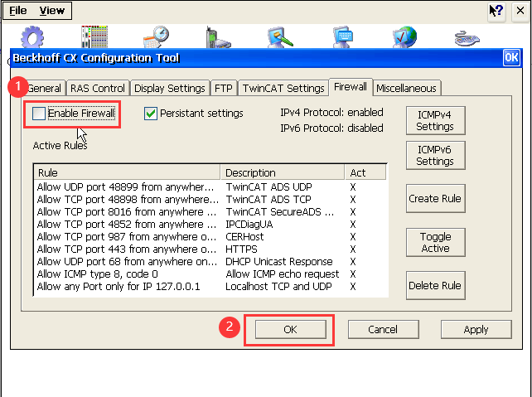Click the TwinCAT ADS TCP description
The width and height of the screenshot is (532, 397).
pos(268,200)
